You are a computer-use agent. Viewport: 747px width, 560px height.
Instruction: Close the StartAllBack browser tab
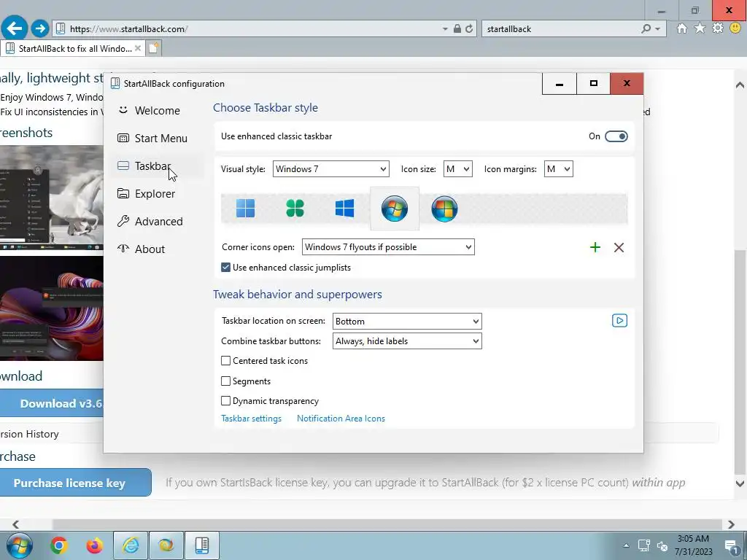(x=138, y=48)
